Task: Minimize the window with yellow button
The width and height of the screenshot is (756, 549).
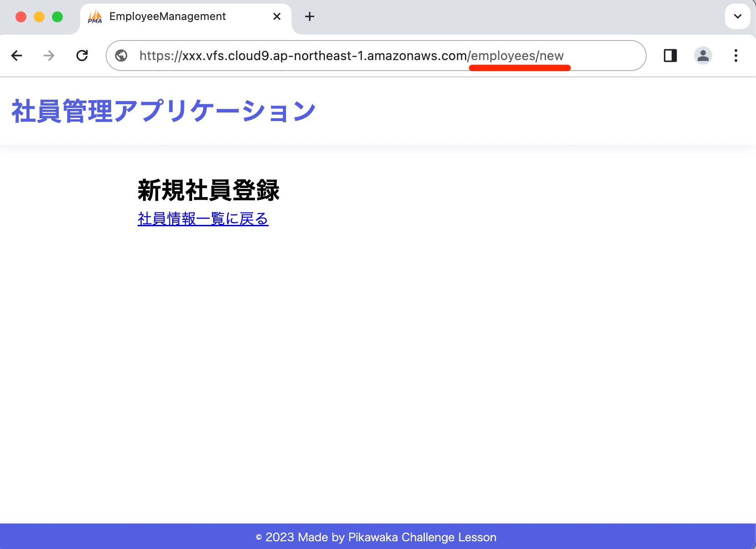Action: coord(39,17)
